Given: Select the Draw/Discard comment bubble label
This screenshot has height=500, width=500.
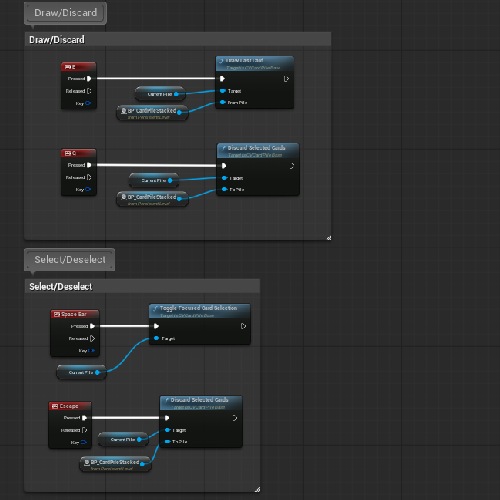Looking at the screenshot, I should (65, 13).
